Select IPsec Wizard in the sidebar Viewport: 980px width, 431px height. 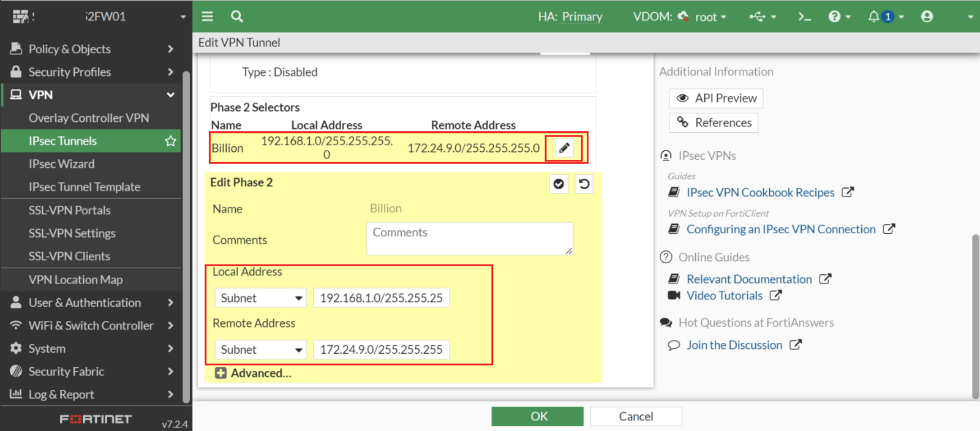(61, 164)
